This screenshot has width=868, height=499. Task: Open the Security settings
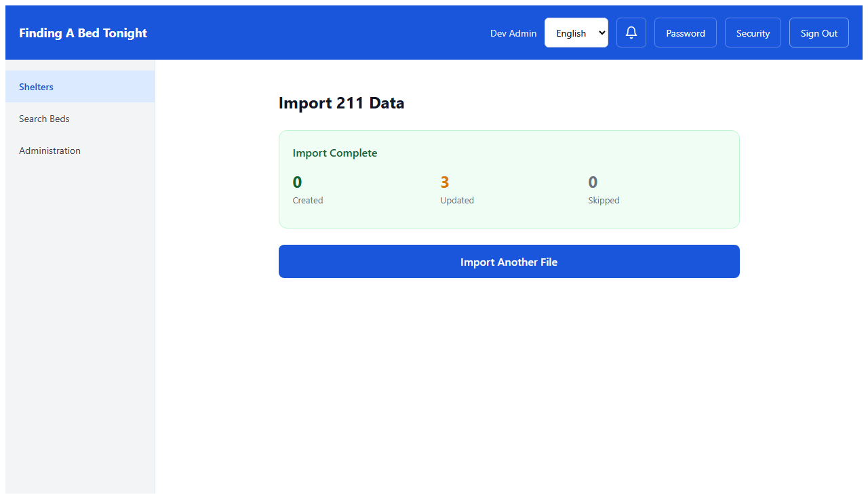tap(753, 32)
